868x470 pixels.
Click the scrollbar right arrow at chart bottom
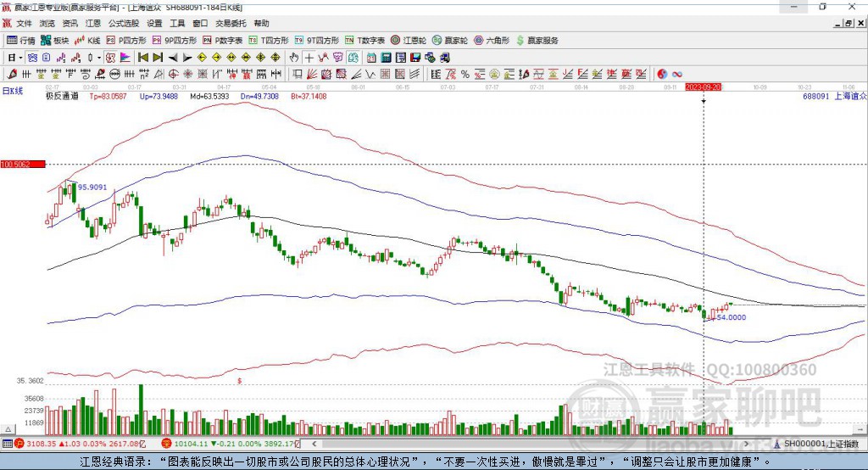tap(746, 444)
